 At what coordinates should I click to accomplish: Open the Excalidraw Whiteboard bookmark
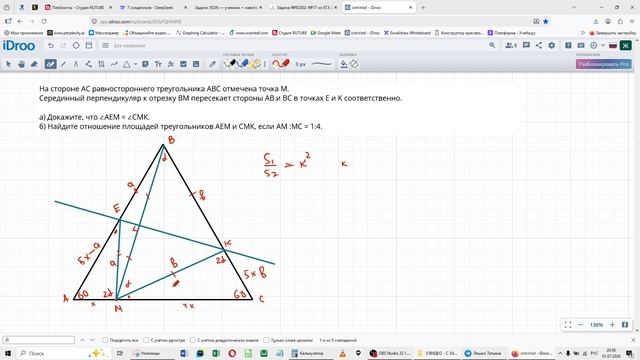(407, 33)
